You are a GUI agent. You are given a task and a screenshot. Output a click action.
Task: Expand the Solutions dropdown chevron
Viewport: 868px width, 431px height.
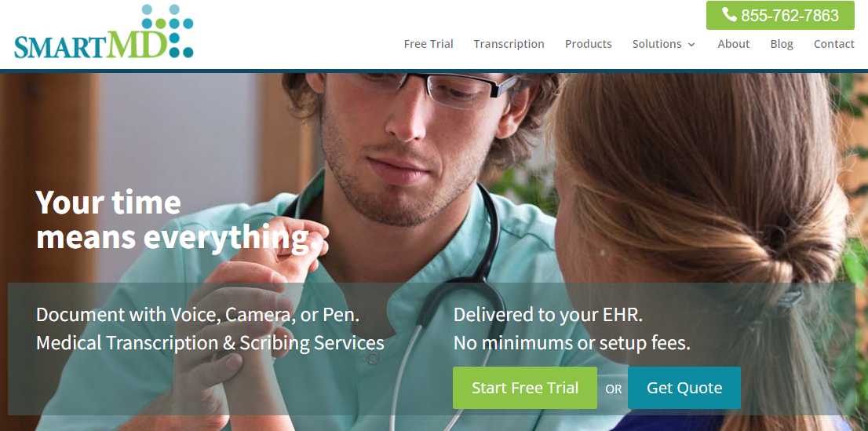[x=691, y=44]
